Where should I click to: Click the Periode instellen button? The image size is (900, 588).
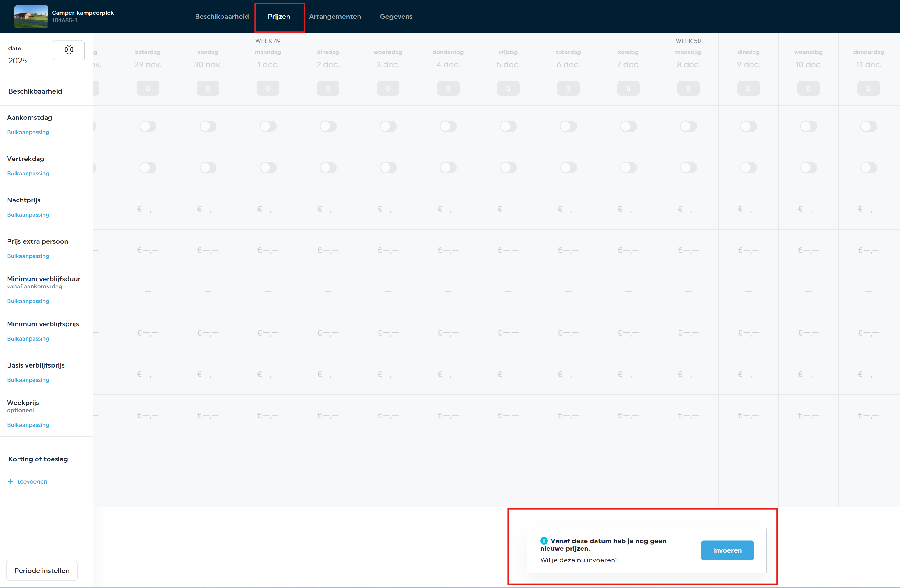pyautogui.click(x=42, y=570)
